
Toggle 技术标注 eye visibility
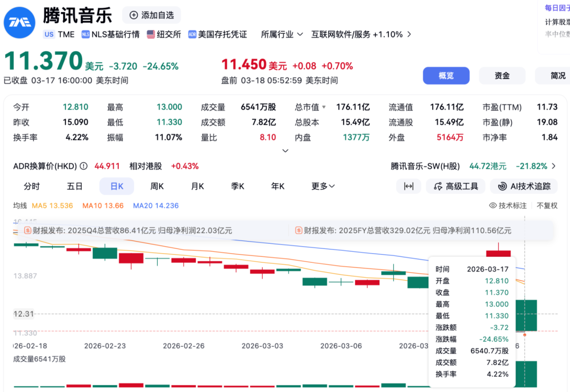click(493, 206)
